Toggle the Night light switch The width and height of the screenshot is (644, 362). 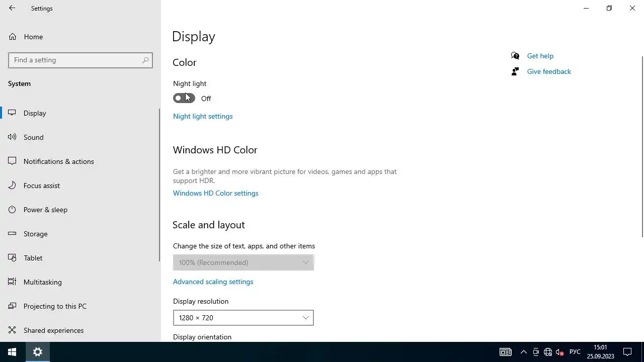coord(184,98)
